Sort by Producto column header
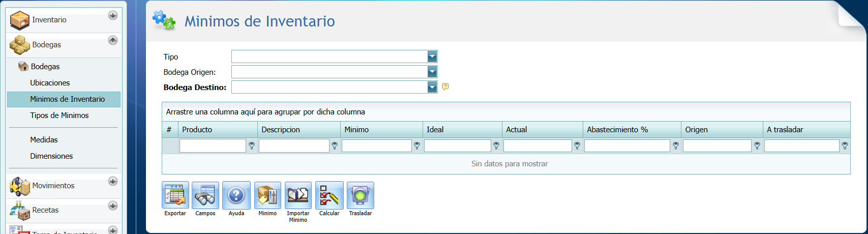Image resolution: width=868 pixels, height=234 pixels. [x=217, y=129]
